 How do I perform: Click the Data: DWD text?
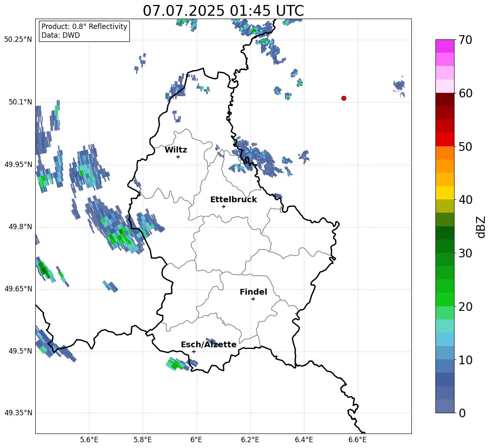(61, 35)
